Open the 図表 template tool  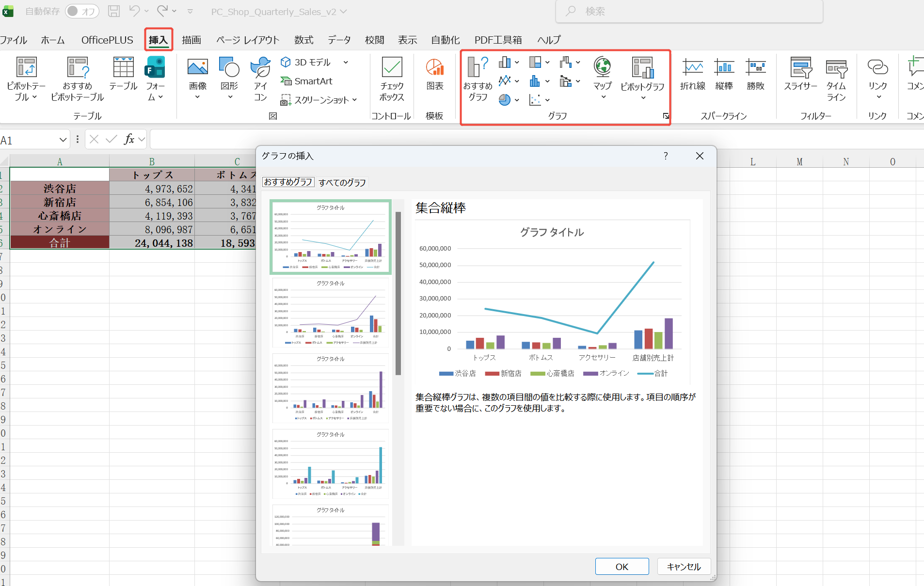[x=435, y=74]
